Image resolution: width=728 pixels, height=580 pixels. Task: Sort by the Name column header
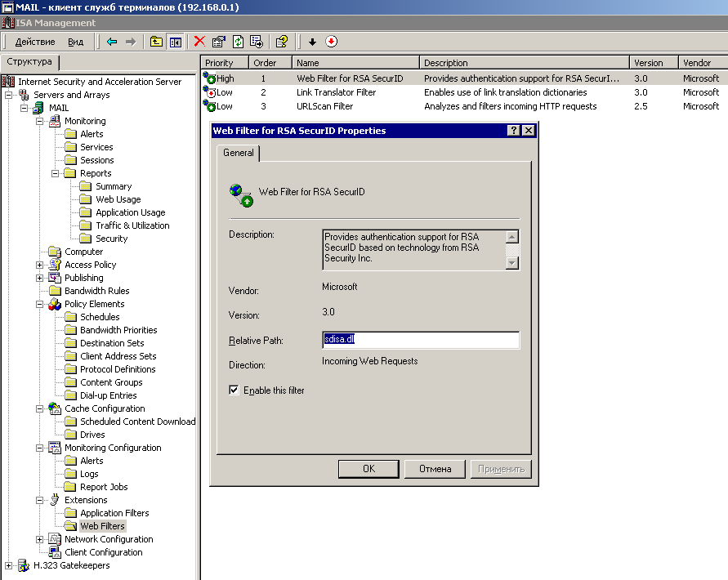(x=355, y=63)
